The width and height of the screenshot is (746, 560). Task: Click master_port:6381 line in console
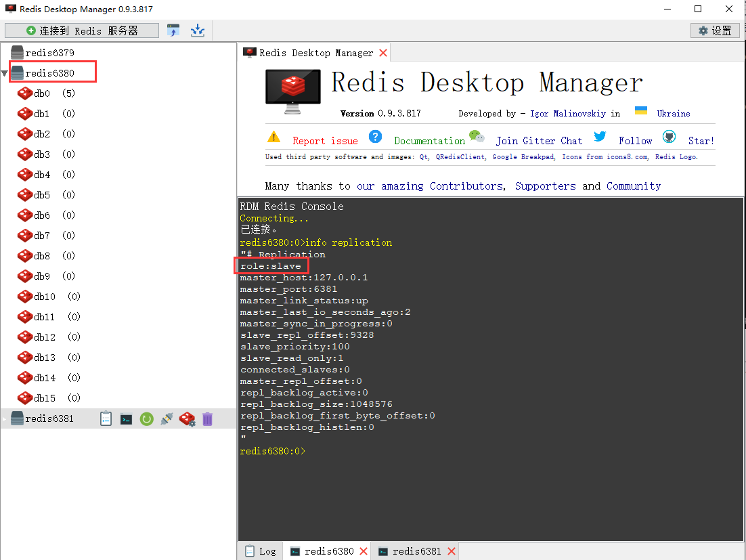click(289, 288)
